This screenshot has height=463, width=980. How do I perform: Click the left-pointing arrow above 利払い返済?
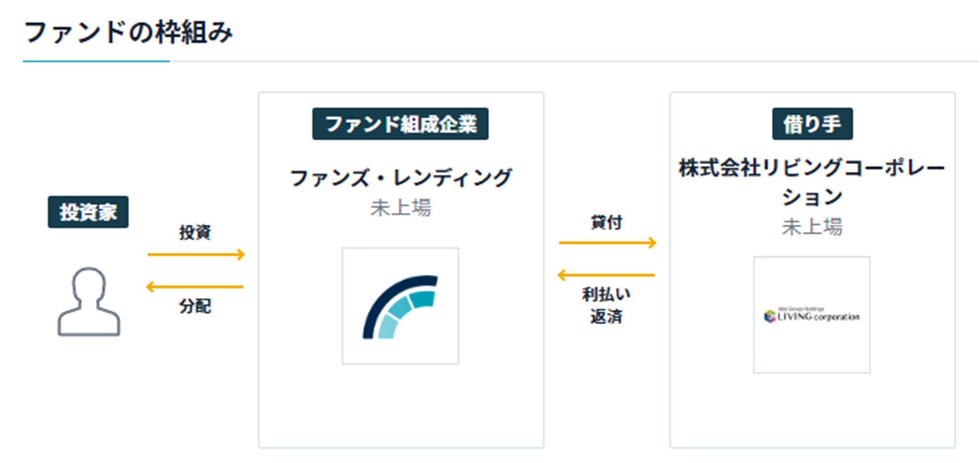pyautogui.click(x=606, y=275)
